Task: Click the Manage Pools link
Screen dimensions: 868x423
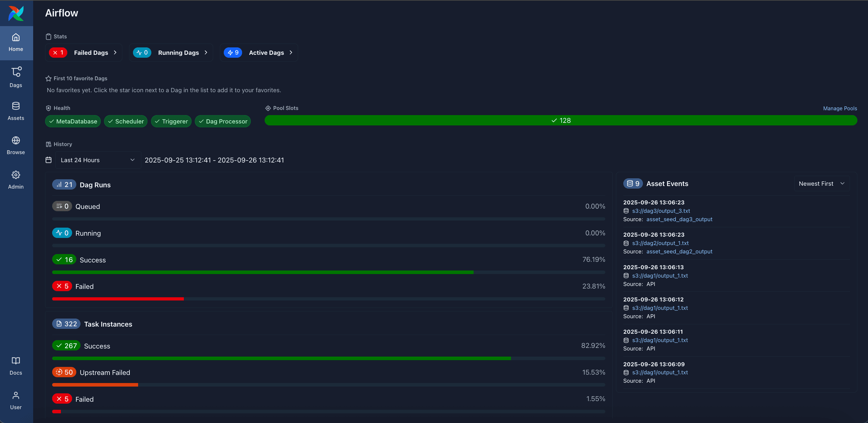Action: click(840, 108)
